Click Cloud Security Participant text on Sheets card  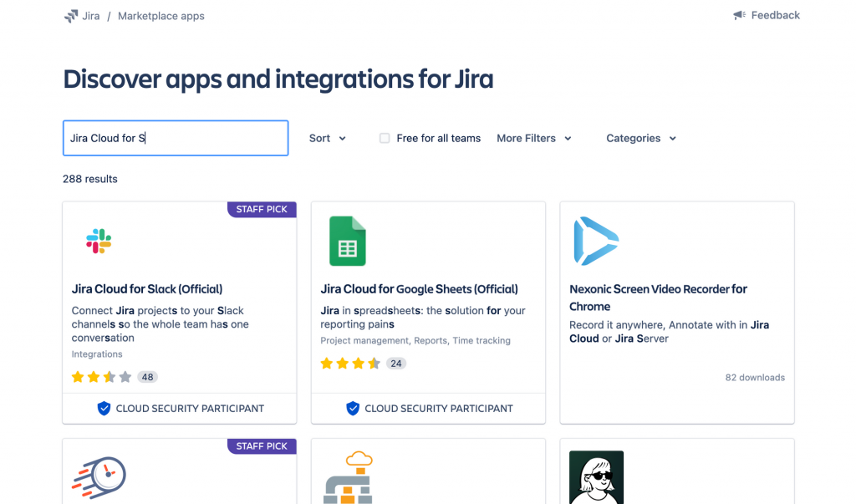point(439,409)
